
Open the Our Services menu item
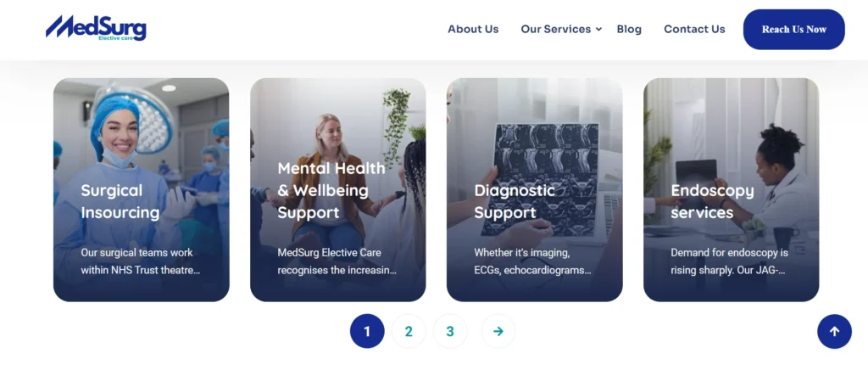[x=556, y=30]
